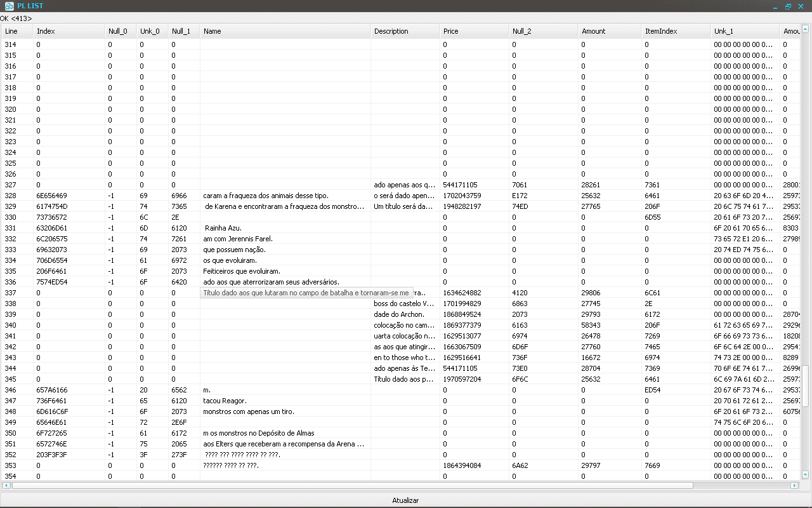Screen dimensions: 812x508
Task: Select name cell 'tacou Reagor.'
Action: pos(285,401)
